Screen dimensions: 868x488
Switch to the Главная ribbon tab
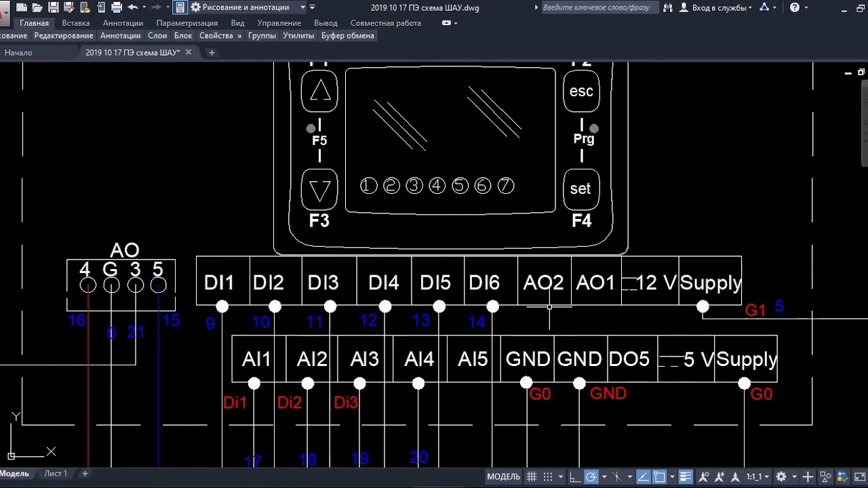[x=34, y=23]
